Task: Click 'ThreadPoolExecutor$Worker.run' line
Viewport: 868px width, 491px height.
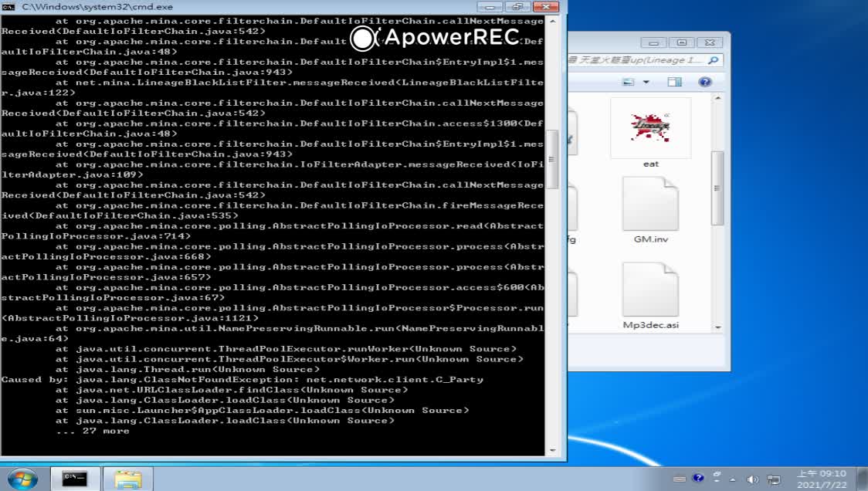Action: [289, 359]
